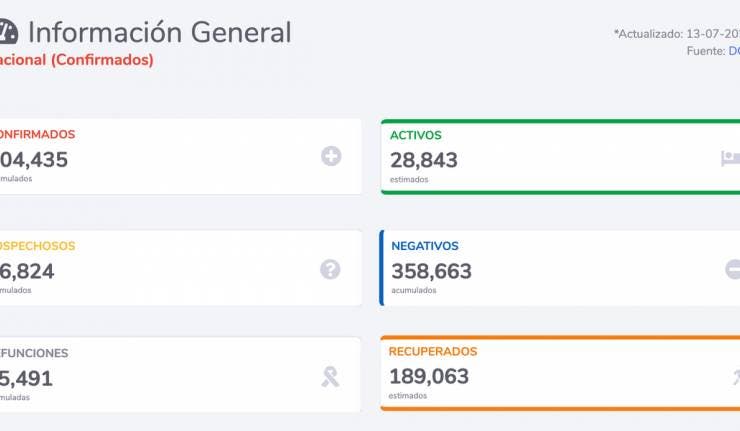740x431 pixels.
Task: Click the 28,843 active cases figure
Action: [424, 159]
